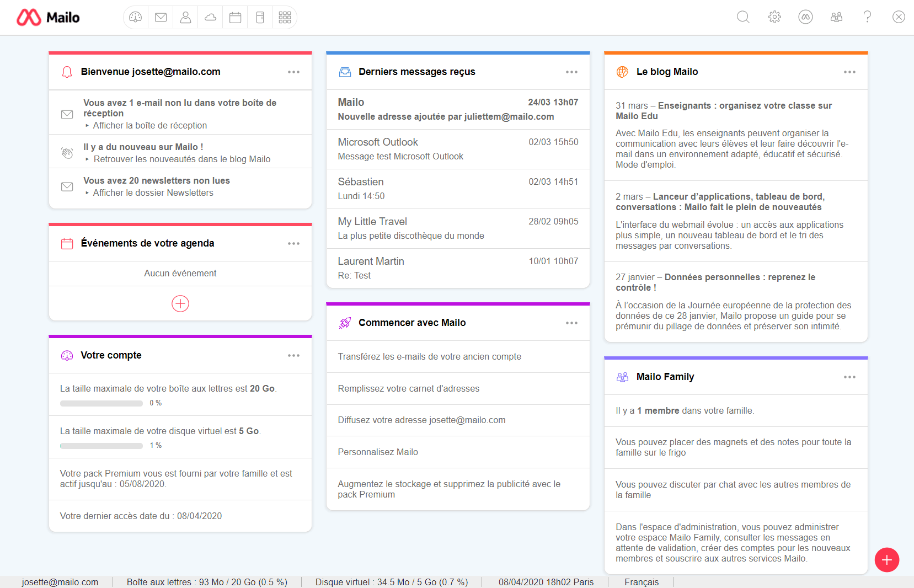Image resolution: width=914 pixels, height=588 pixels.
Task: Click Afficher le dossier Newsletters link
Action: tap(153, 193)
